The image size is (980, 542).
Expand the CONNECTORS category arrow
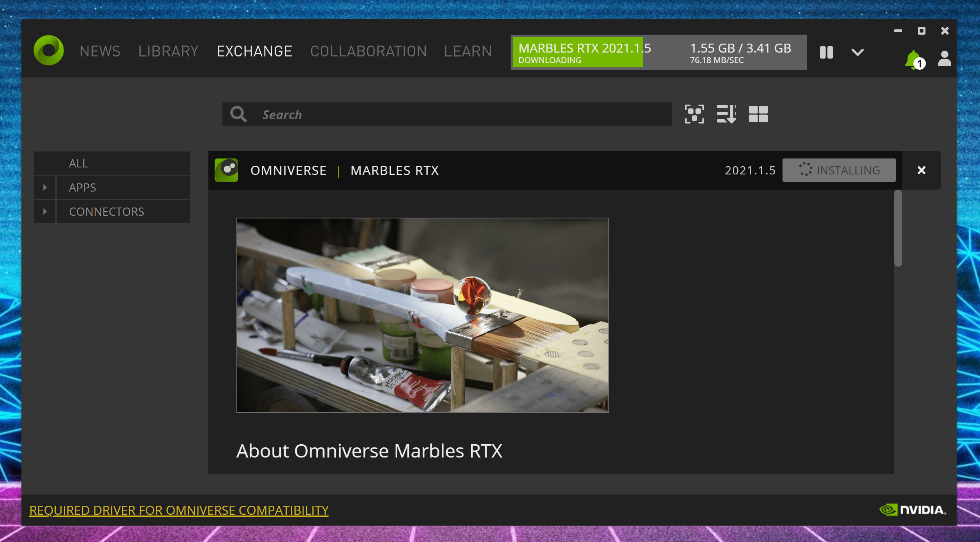tap(45, 211)
